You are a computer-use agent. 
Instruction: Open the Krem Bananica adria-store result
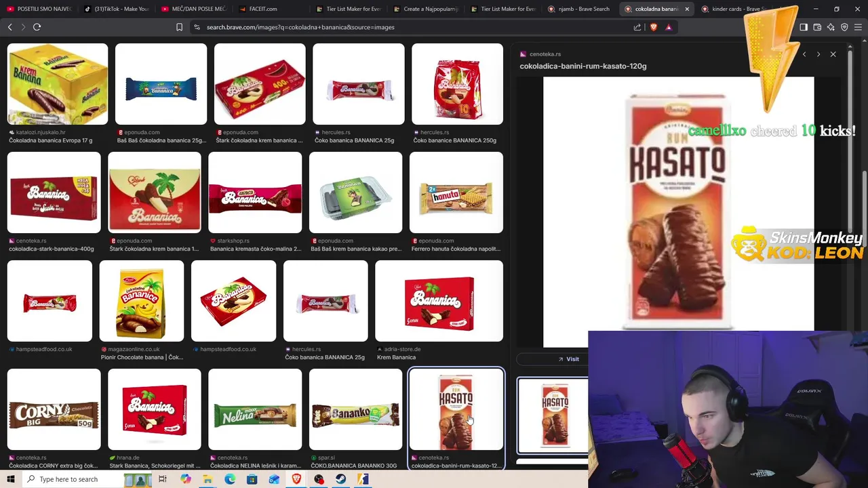[x=396, y=357]
